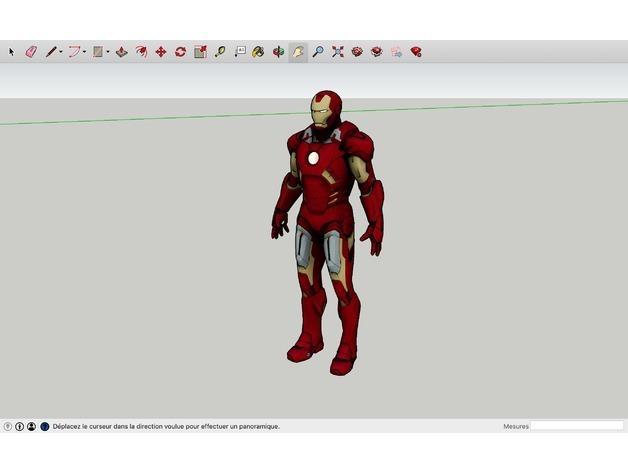The image size is (628, 472).
Task: Select the arrow Select tool
Action: tap(12, 51)
